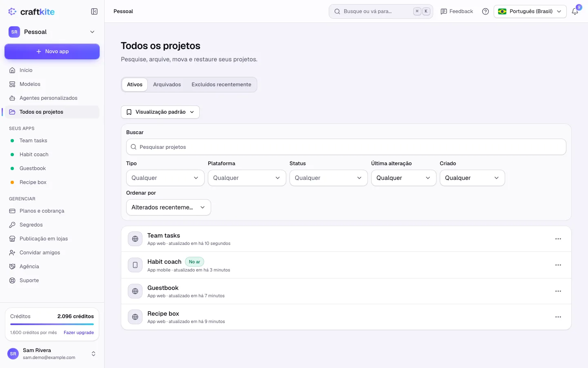Open the Recipe box project title
Screen dimensions: 588x368
163,314
